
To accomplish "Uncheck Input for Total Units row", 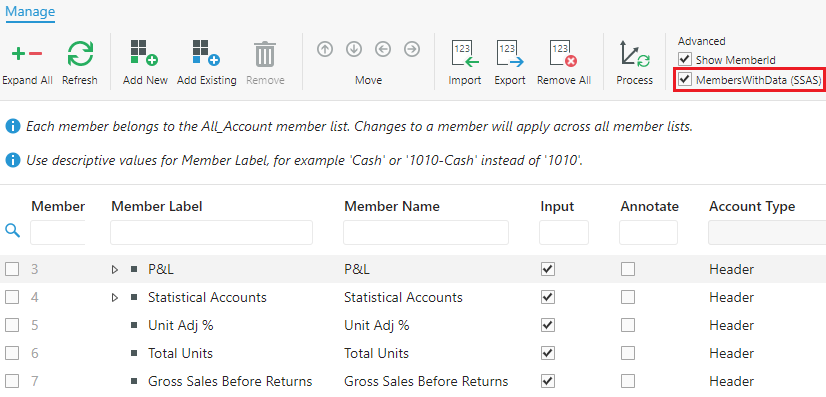I will pos(548,353).
